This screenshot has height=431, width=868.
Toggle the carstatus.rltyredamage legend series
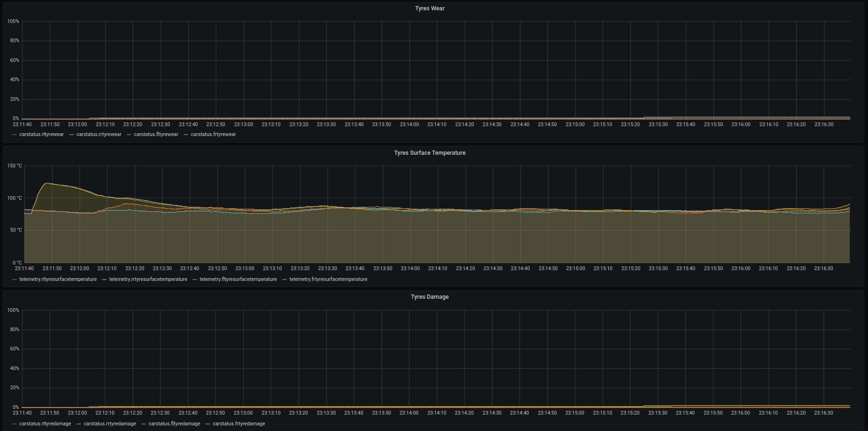[x=45, y=424]
